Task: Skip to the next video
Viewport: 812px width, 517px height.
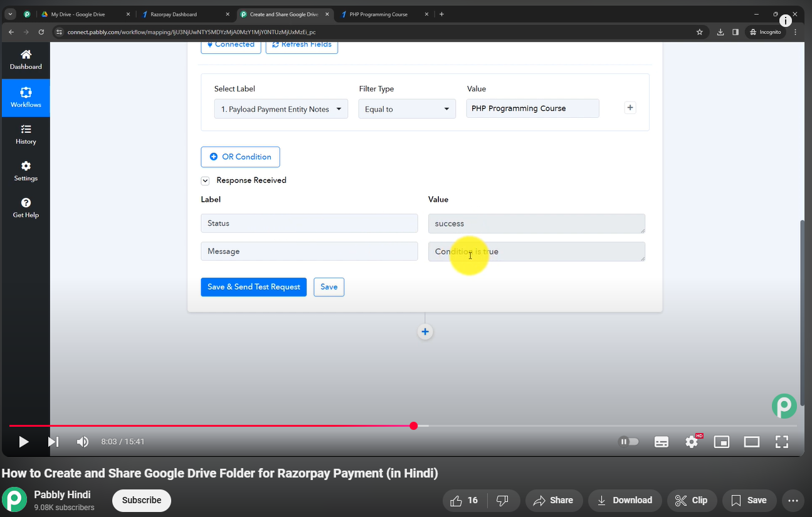Action: 53,442
